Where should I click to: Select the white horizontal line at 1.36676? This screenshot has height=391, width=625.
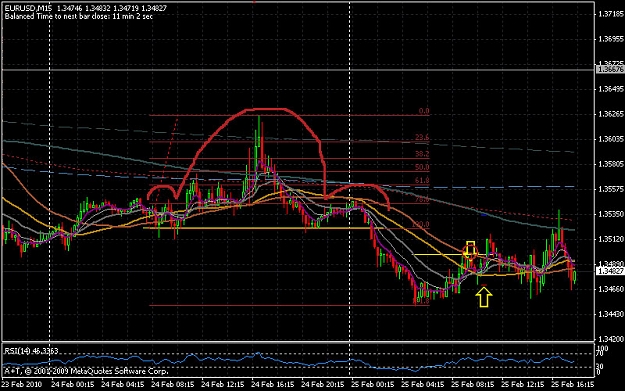click(x=298, y=70)
